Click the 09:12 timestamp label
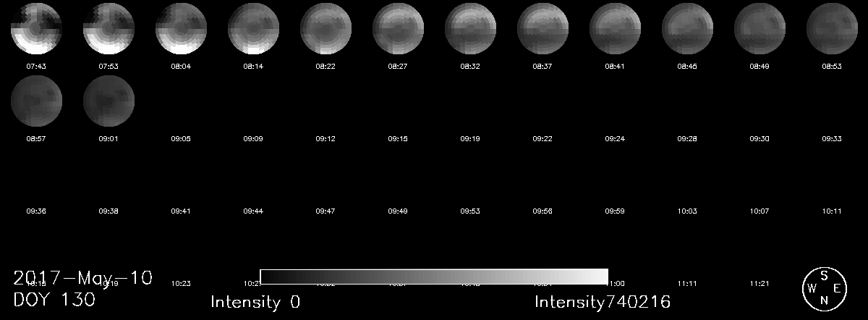The height and width of the screenshot is (320, 868). (325, 138)
